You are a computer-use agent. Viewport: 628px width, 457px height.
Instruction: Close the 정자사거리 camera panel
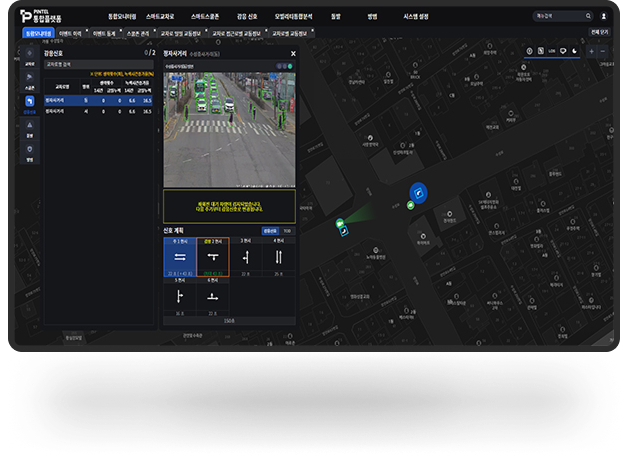click(293, 53)
